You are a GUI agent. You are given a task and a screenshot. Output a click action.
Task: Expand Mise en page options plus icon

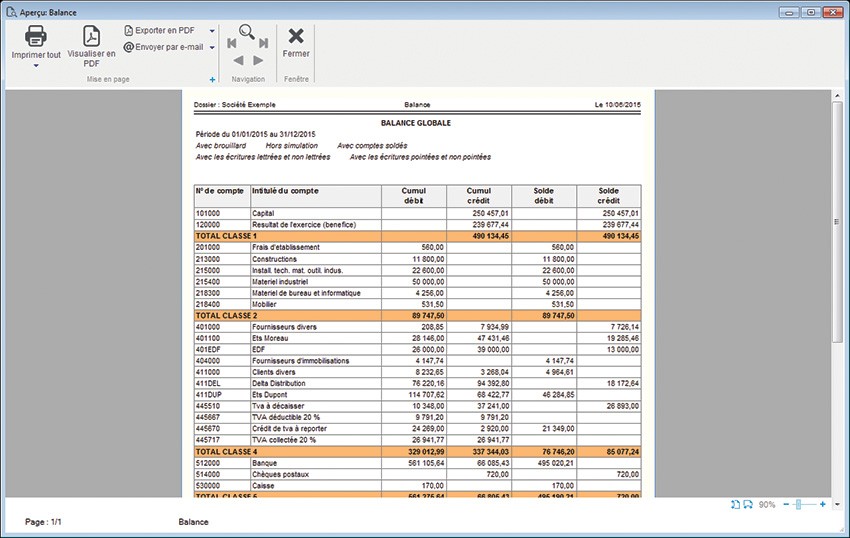tap(212, 79)
